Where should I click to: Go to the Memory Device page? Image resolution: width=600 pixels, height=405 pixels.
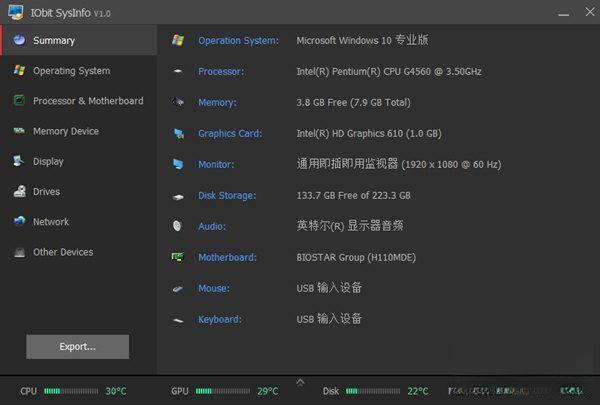pyautogui.click(x=78, y=131)
